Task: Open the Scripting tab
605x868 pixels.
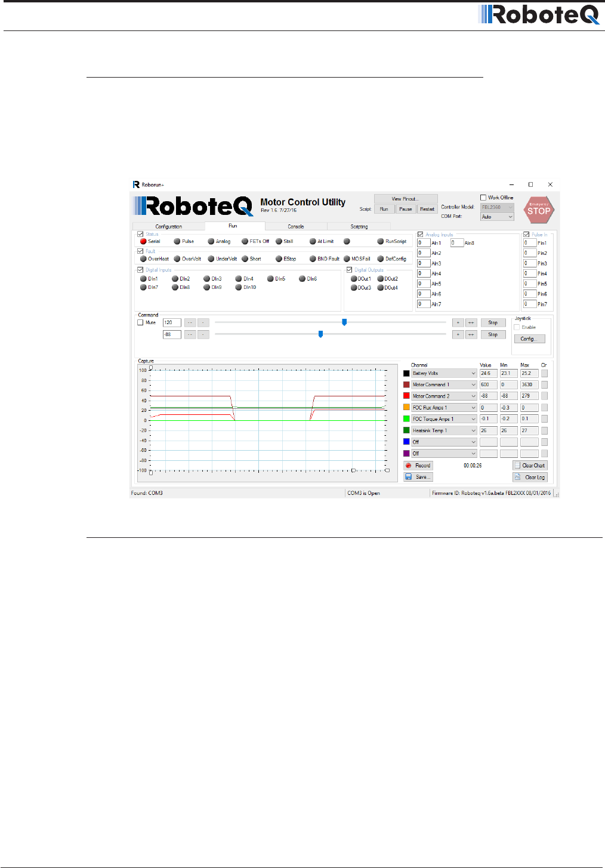Action: (x=359, y=226)
